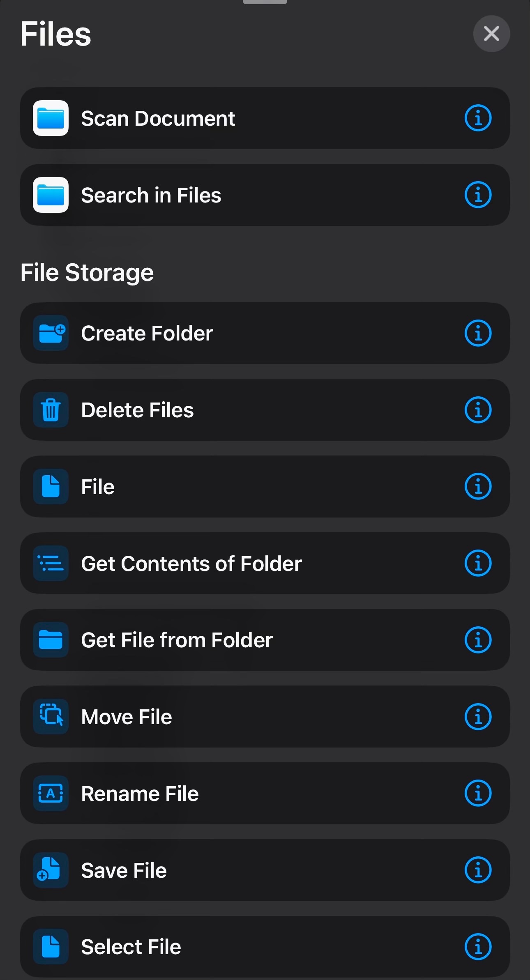Tap the Rename File icon
The width and height of the screenshot is (530, 980).
point(51,793)
